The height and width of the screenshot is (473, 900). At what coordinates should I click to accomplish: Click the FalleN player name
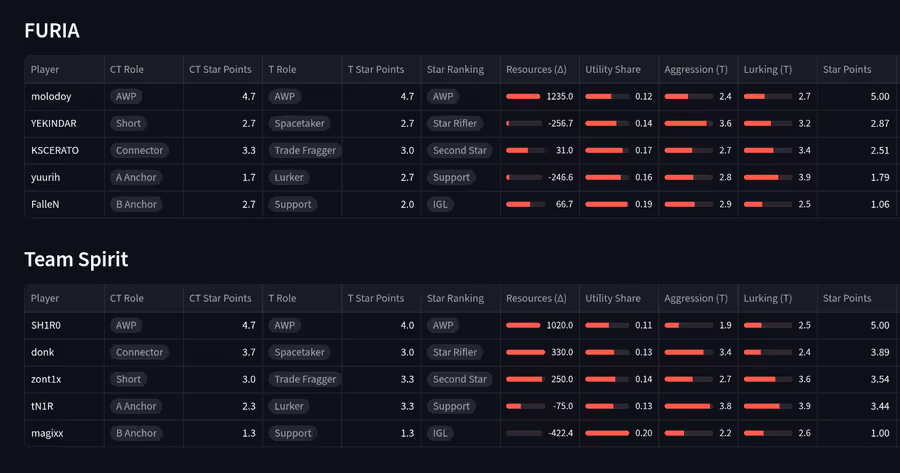click(x=45, y=204)
